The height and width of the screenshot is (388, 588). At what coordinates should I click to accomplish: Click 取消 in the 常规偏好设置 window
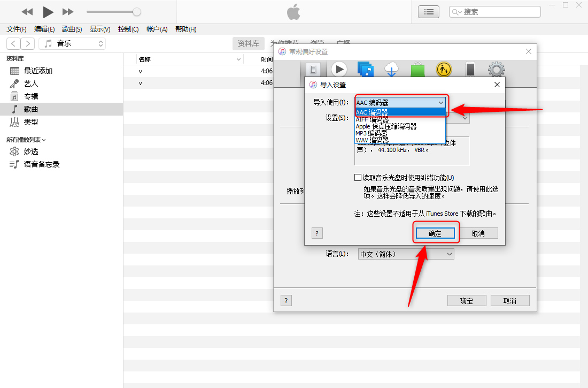(x=510, y=300)
